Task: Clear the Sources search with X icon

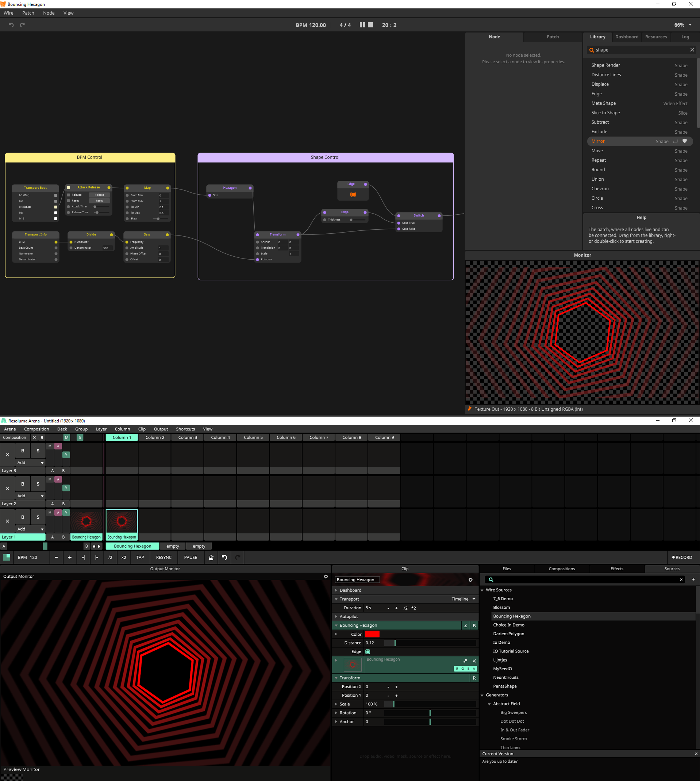Action: point(681,579)
